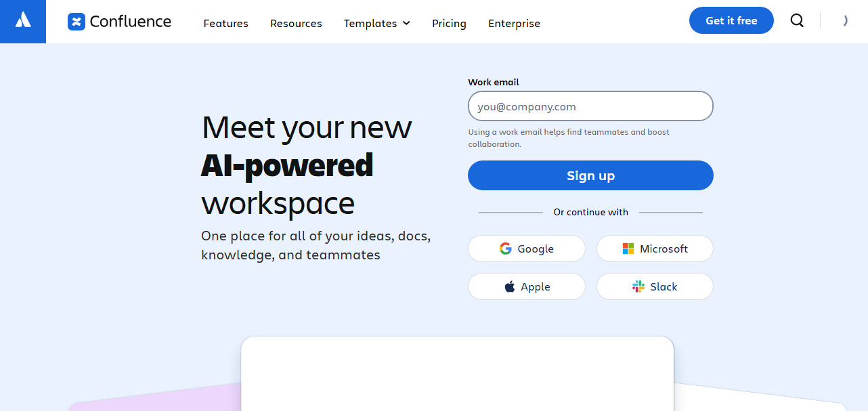The width and height of the screenshot is (868, 411).
Task: Open the Features navigation menu
Action: pos(225,23)
